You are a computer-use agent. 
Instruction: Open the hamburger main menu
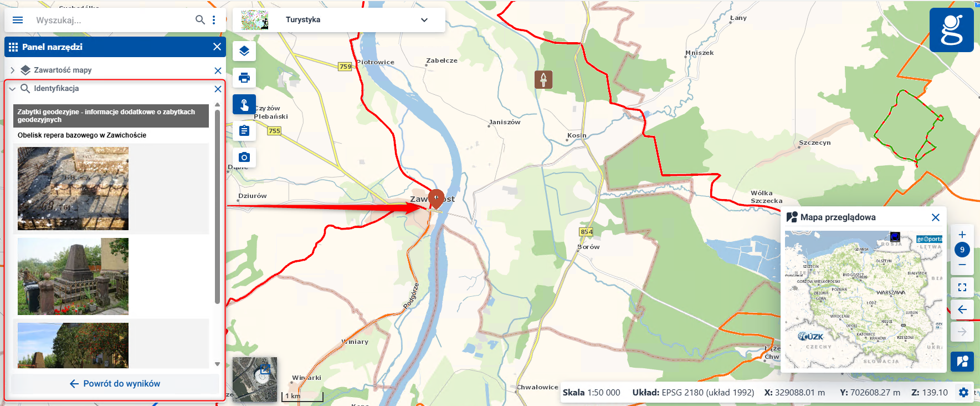click(18, 20)
